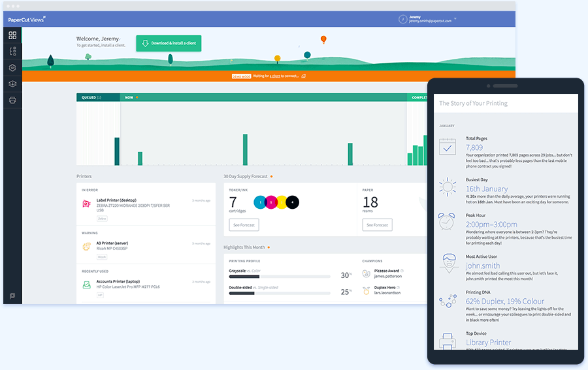Click the feedback chat icon at sidebar bottom

(x=12, y=296)
